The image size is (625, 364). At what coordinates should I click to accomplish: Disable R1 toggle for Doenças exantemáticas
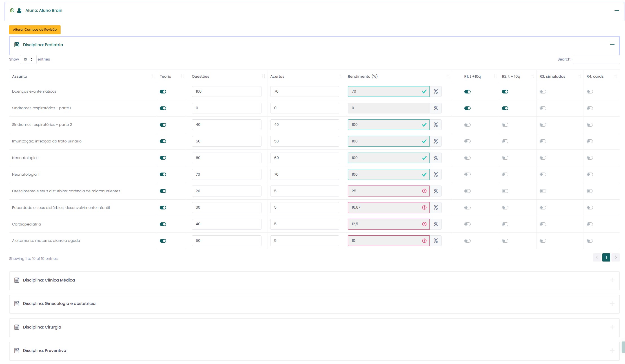pyautogui.click(x=467, y=91)
